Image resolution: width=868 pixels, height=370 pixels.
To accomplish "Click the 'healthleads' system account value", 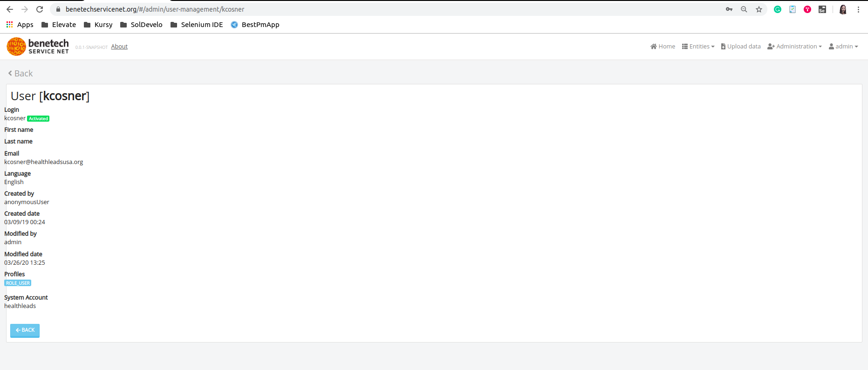I will (x=20, y=306).
